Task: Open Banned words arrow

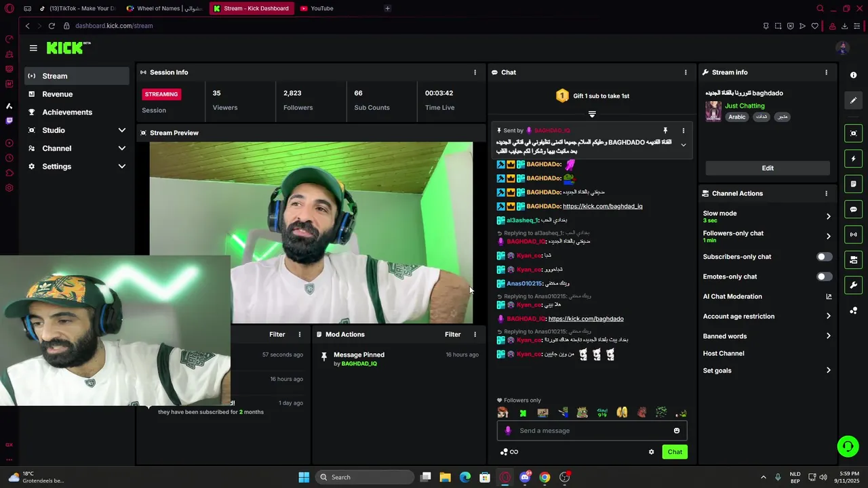Action: click(x=828, y=336)
